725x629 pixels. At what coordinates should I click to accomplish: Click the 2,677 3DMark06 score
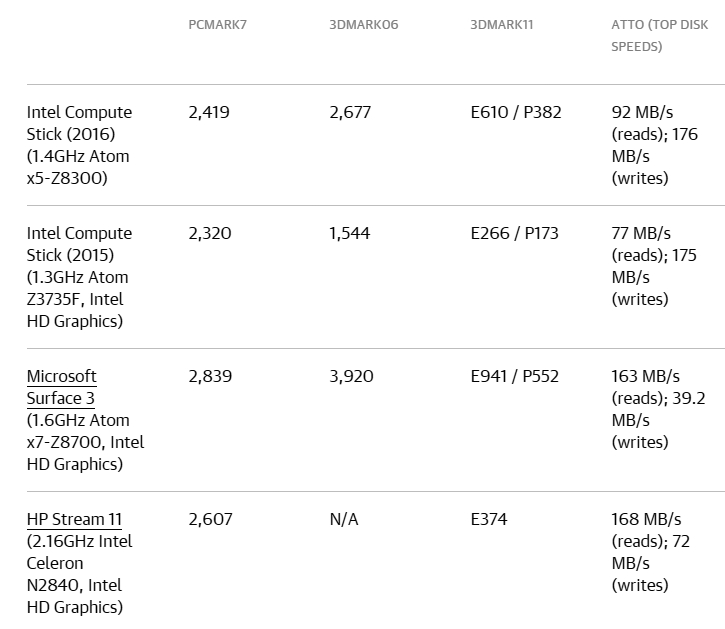[350, 112]
